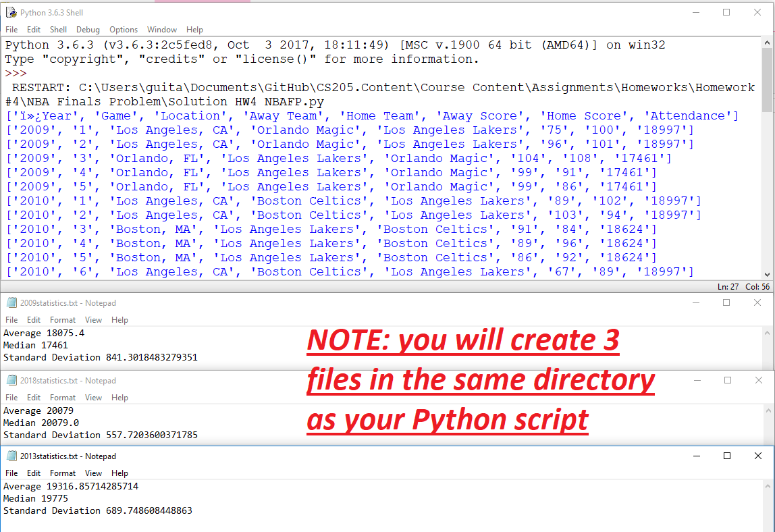Open File menu in Python Shell
Screen dimensions: 775x532
click(11, 30)
